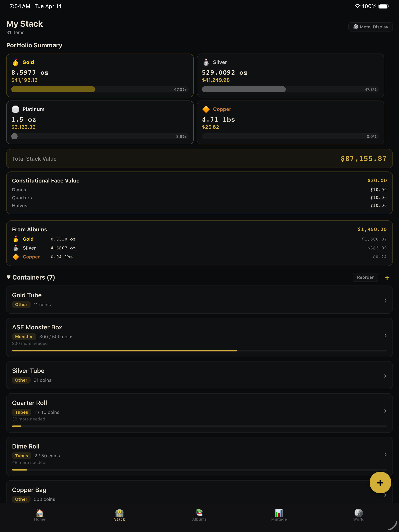Tap the Silver allocation progress bar
Viewport: 399px width, 532px height.
click(290, 89)
